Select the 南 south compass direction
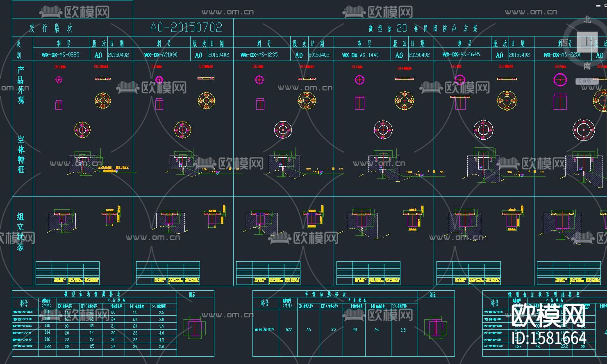Viewport: 607px width, 364px height. coord(587,66)
